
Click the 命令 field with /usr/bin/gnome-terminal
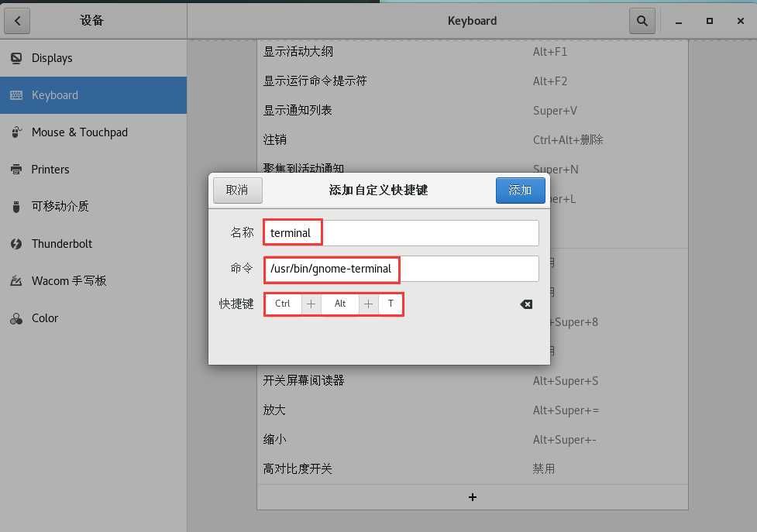click(400, 269)
